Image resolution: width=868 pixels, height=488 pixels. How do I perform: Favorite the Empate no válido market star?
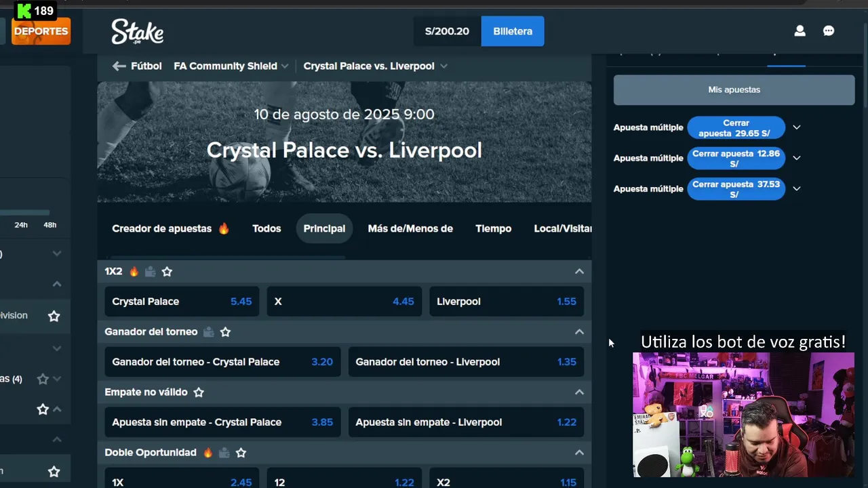[x=199, y=392]
